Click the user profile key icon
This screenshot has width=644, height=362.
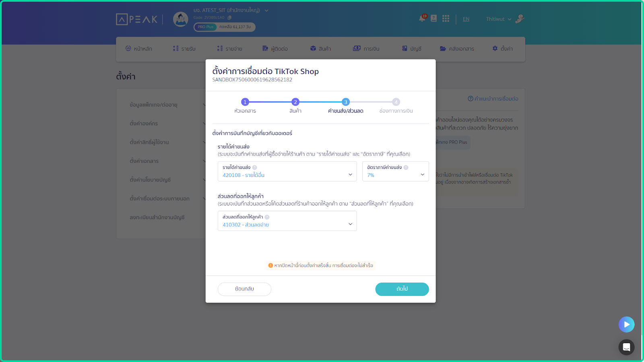520,19
